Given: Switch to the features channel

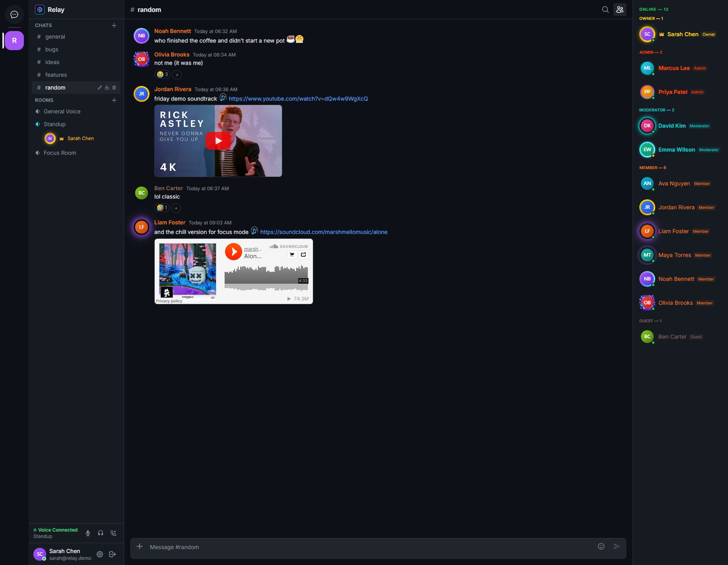Looking at the screenshot, I should point(76,75).
